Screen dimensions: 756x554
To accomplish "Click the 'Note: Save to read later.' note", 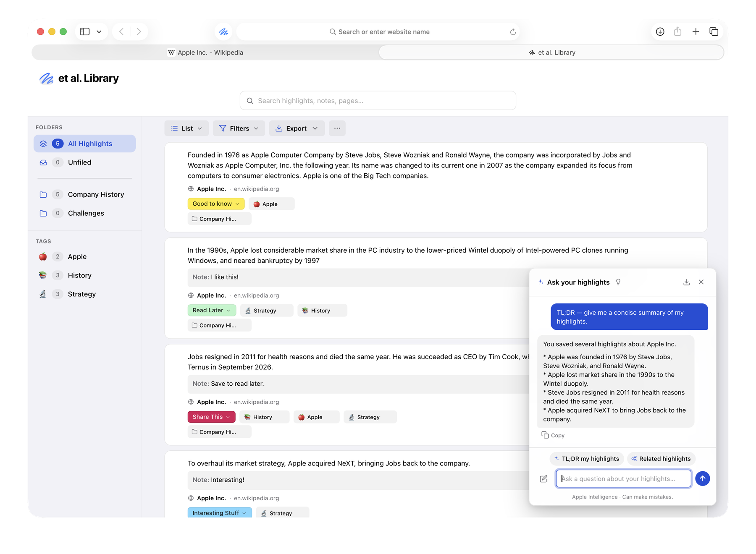I will coord(358,384).
